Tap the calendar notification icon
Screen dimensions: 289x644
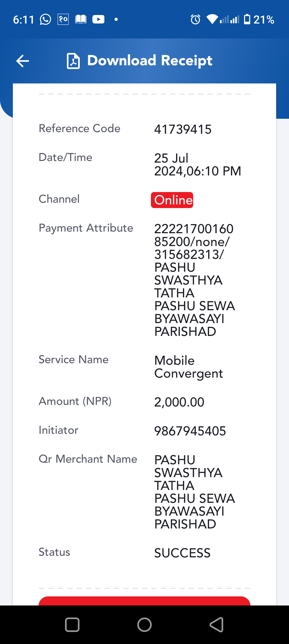pos(63,20)
